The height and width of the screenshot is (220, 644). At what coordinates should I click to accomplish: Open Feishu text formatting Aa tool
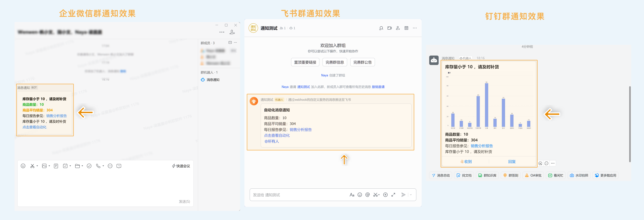352,195
